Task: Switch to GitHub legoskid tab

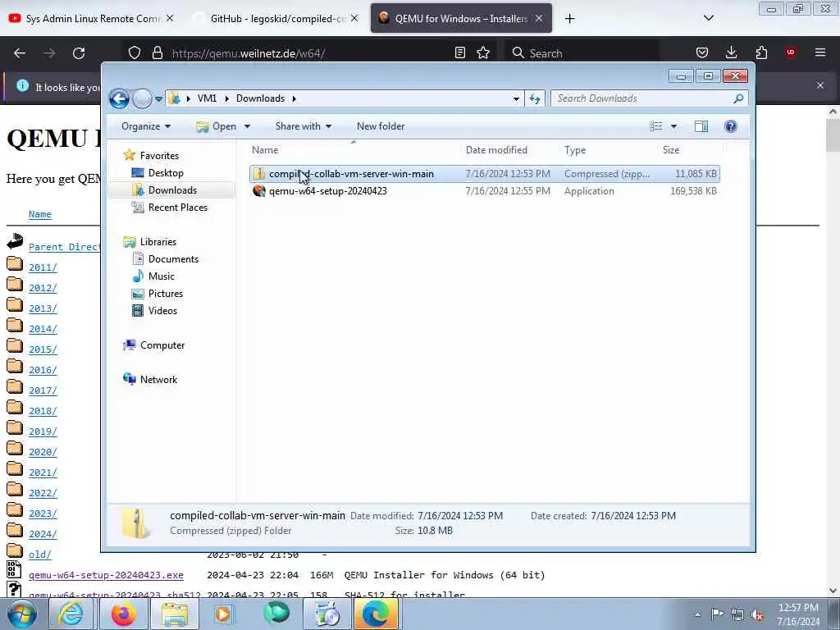Action: (x=276, y=18)
